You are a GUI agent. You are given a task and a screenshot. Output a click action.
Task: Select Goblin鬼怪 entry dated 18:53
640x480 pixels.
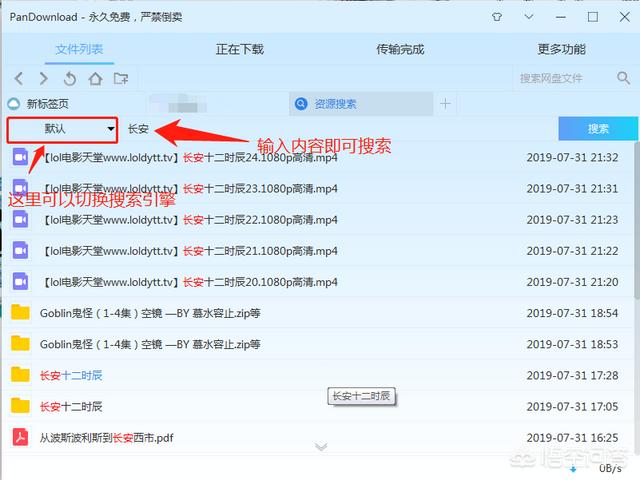150,344
